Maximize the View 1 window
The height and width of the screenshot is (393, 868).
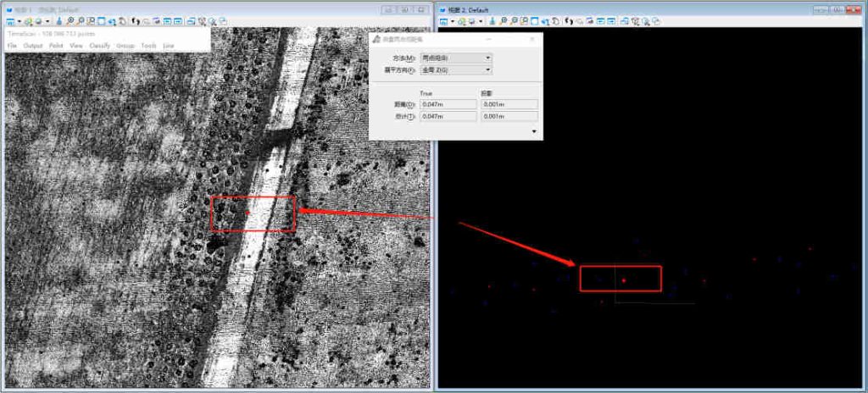pyautogui.click(x=406, y=9)
